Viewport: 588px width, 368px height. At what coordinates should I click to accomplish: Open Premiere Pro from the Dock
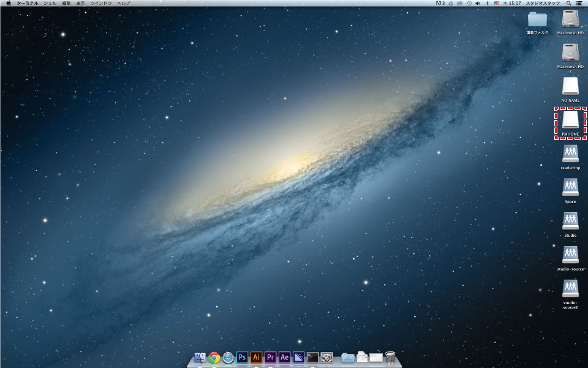click(x=270, y=357)
